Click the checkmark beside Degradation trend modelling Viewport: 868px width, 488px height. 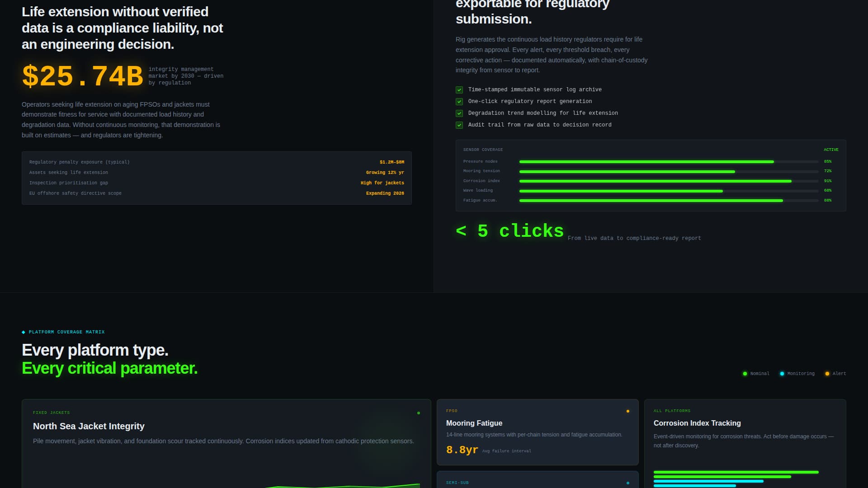(459, 113)
